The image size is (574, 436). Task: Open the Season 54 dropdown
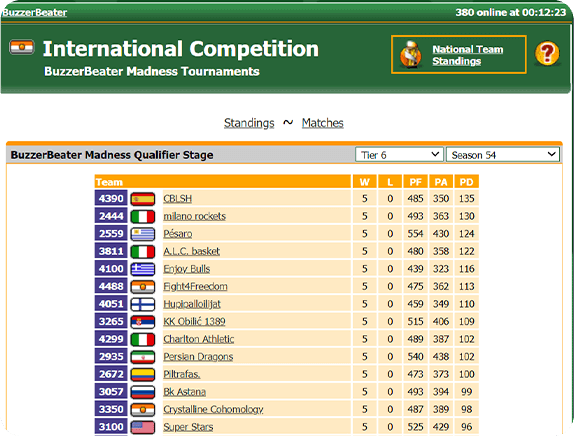coord(503,155)
